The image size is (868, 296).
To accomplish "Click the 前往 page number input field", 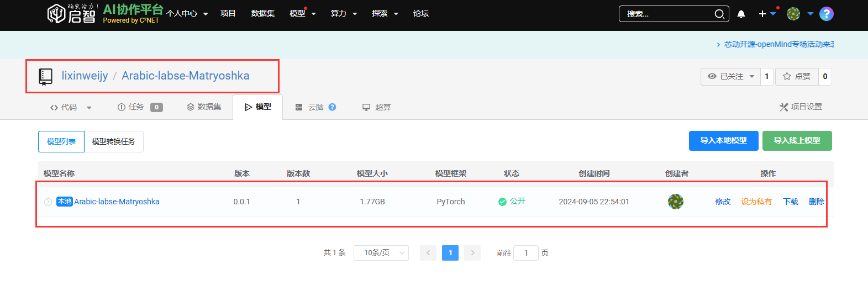I will 525,253.
